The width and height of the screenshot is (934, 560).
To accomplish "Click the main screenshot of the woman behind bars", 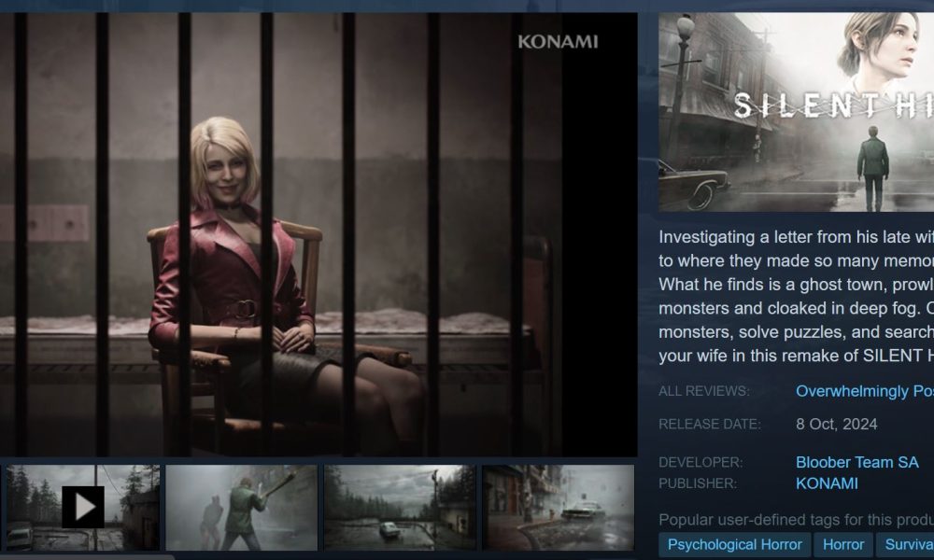I will point(318,234).
